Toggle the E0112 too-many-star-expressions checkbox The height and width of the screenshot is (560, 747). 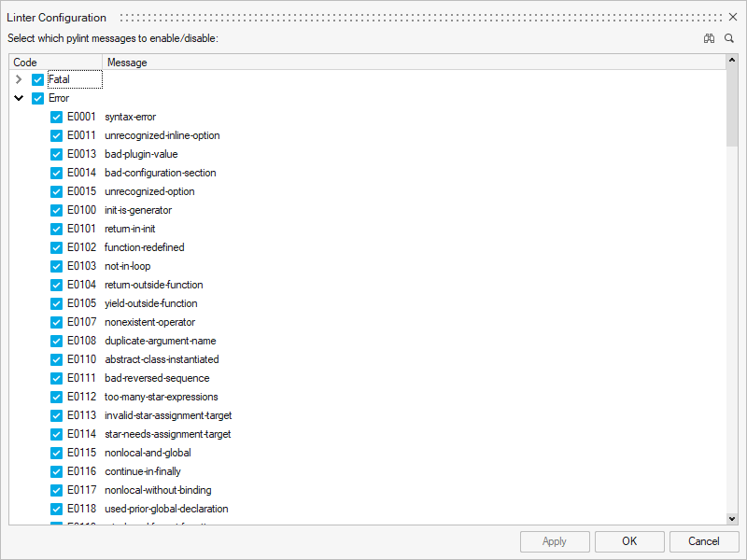tap(56, 397)
